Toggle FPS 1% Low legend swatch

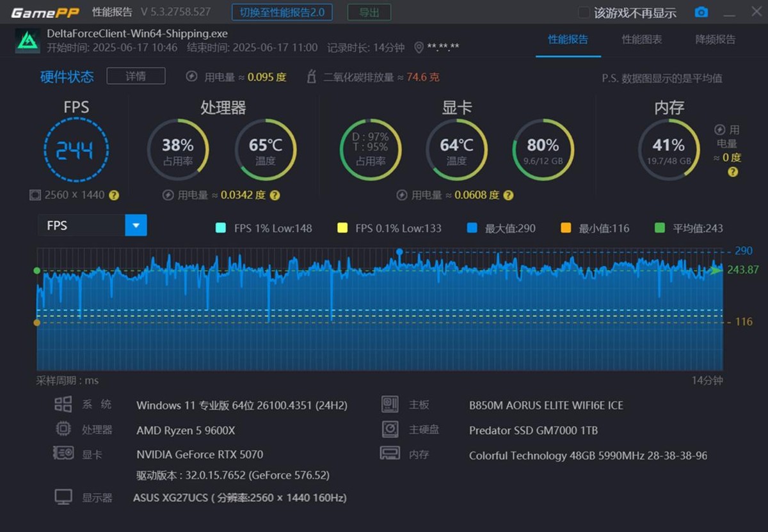221,228
